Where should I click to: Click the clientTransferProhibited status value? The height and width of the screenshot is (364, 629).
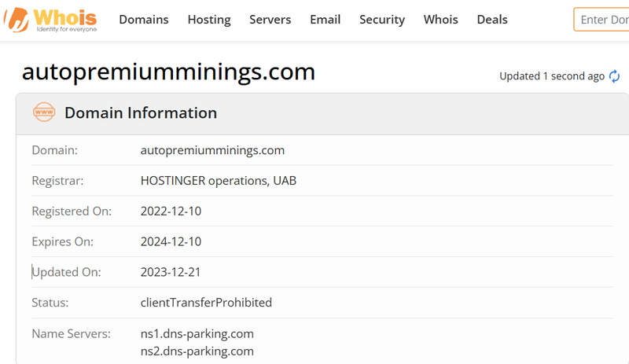(206, 302)
